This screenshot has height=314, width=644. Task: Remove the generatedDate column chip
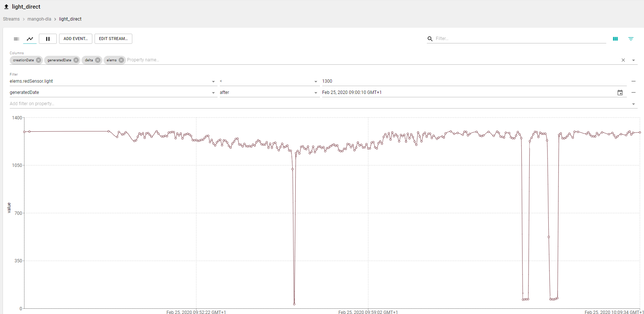coord(76,60)
